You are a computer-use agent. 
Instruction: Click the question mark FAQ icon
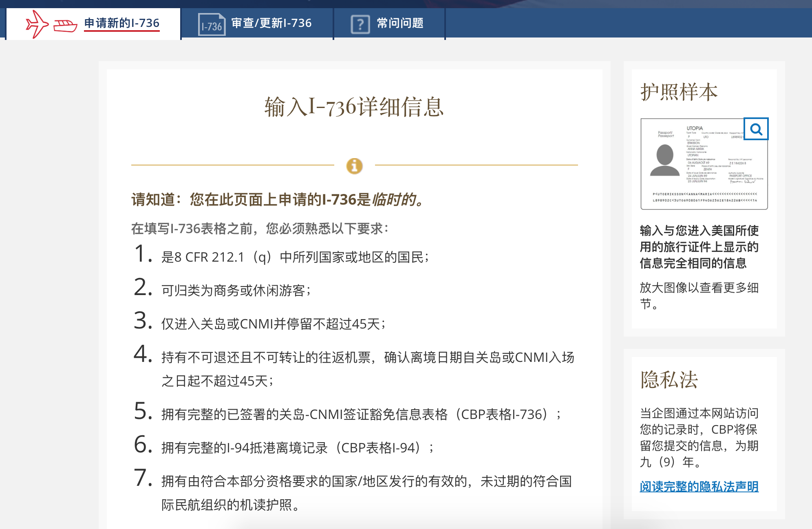tap(360, 24)
